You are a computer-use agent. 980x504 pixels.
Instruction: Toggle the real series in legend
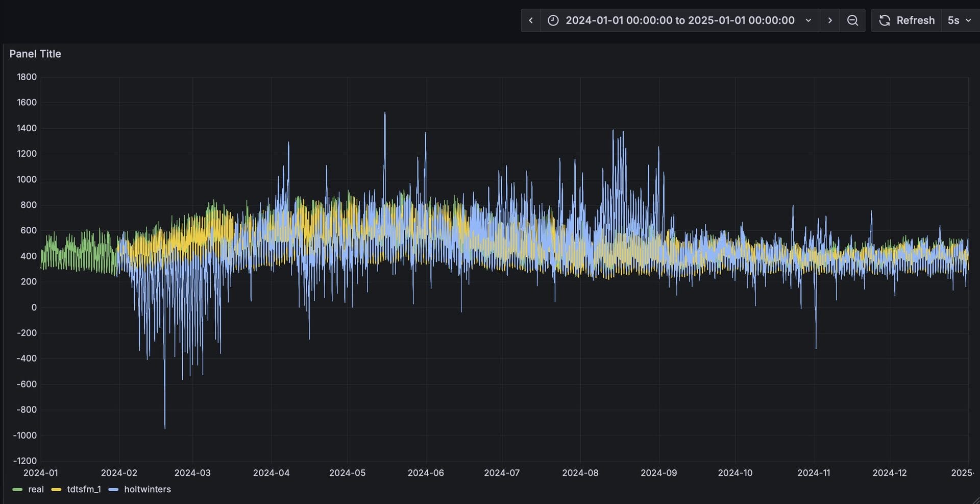tap(36, 489)
